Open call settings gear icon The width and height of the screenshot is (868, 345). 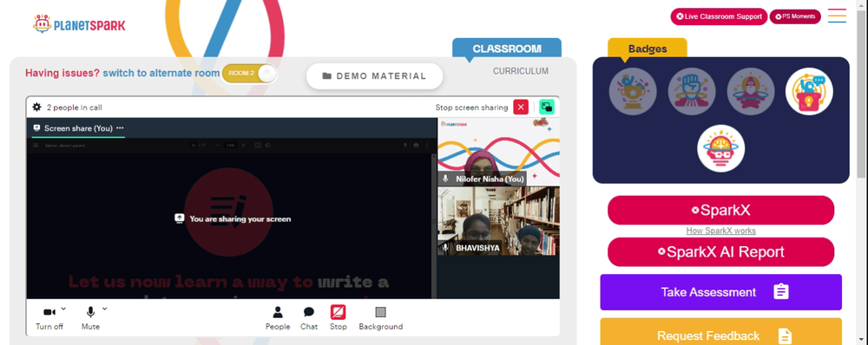pos(36,107)
